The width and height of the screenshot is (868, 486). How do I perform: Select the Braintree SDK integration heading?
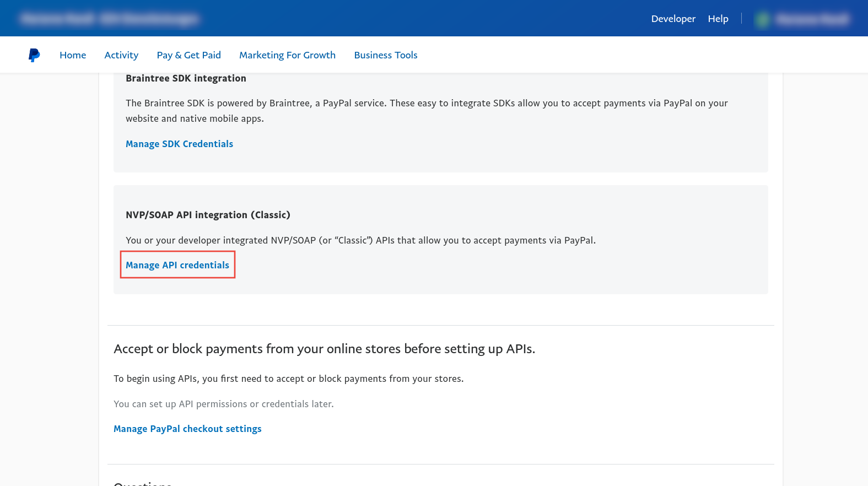point(186,78)
